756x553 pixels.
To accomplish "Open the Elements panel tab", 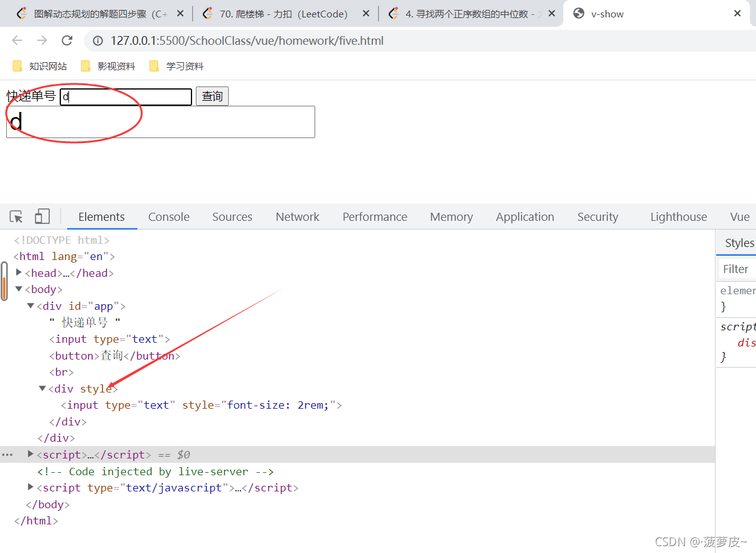I will (x=101, y=216).
